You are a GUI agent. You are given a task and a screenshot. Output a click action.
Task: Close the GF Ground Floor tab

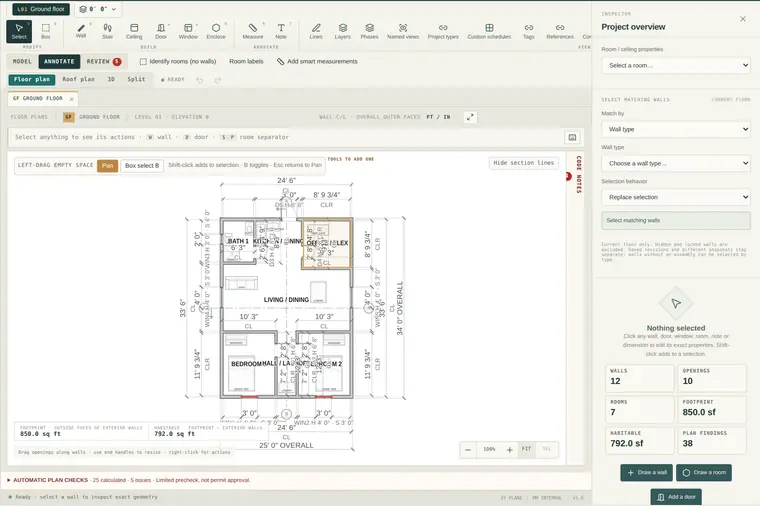point(72,99)
